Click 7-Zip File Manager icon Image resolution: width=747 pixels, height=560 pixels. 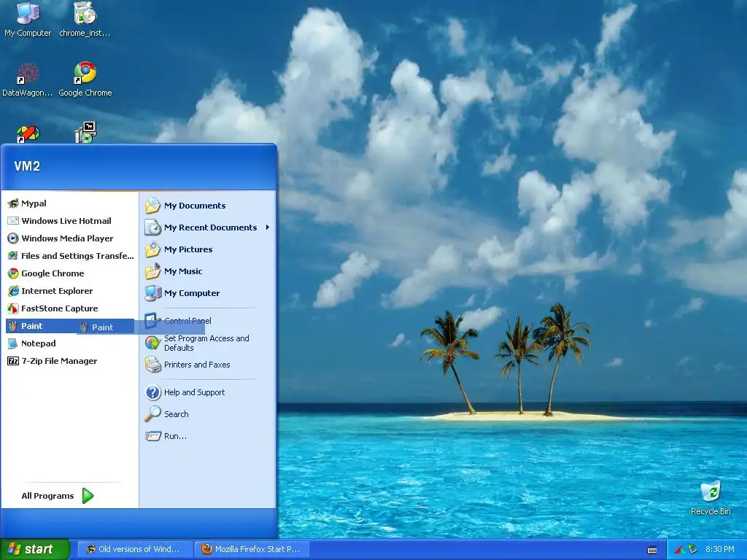(13, 361)
